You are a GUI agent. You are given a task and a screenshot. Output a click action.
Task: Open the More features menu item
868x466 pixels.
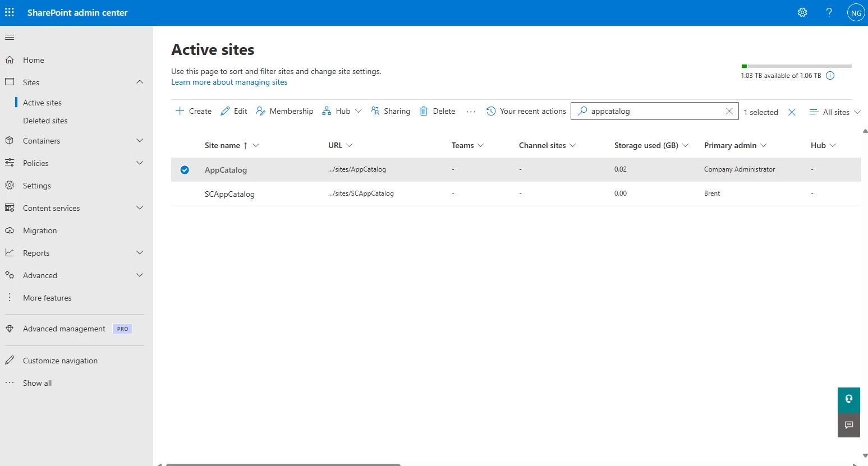47,297
